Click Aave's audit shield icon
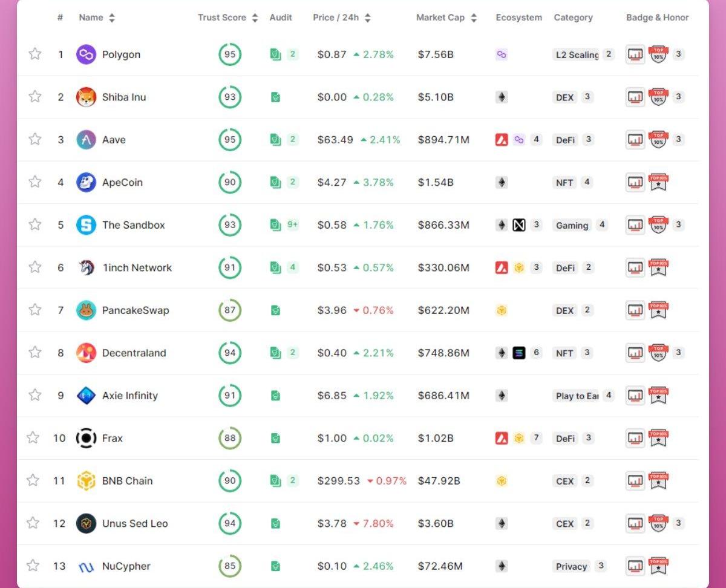726x588 pixels. pos(275,140)
